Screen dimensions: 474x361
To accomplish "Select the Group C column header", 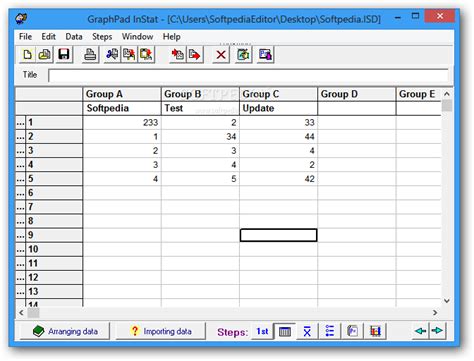I will pyautogui.click(x=278, y=94).
